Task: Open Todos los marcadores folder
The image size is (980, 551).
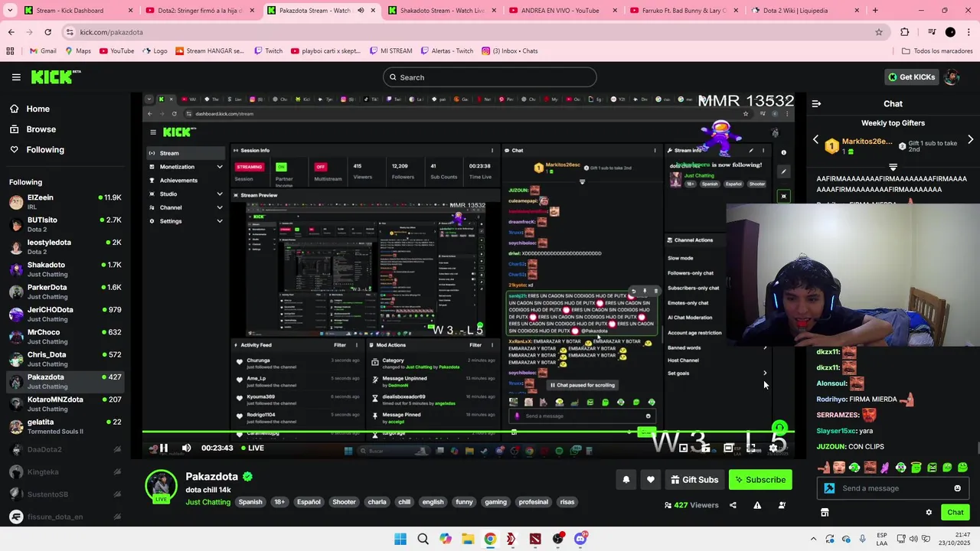Action: coord(937,51)
